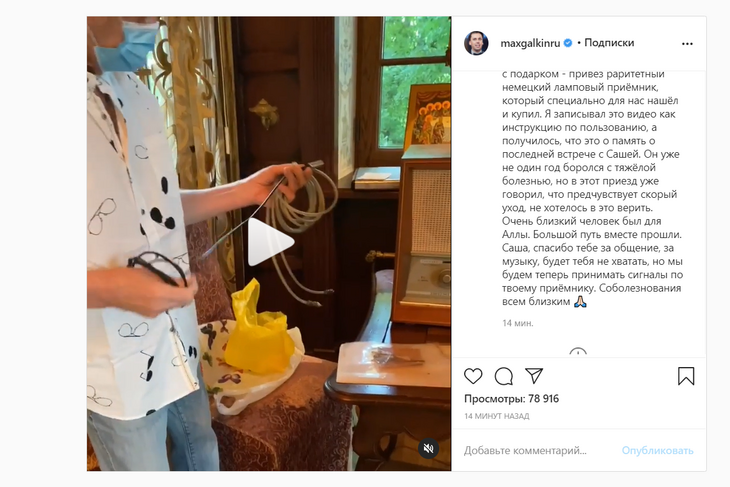This screenshot has width=730, height=487.
Task: Save the post with the bookmark icon
Action: [686, 376]
